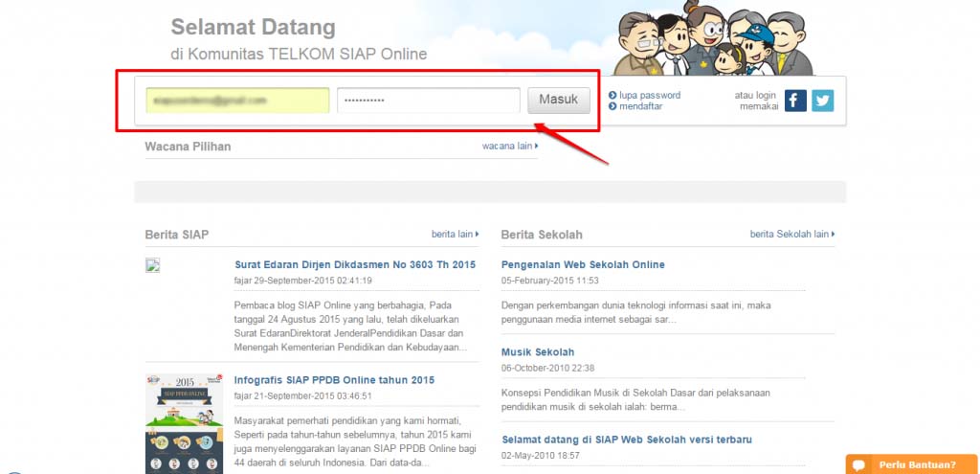Click the text di Komunitas TELKOM SIAP Online

(x=299, y=55)
